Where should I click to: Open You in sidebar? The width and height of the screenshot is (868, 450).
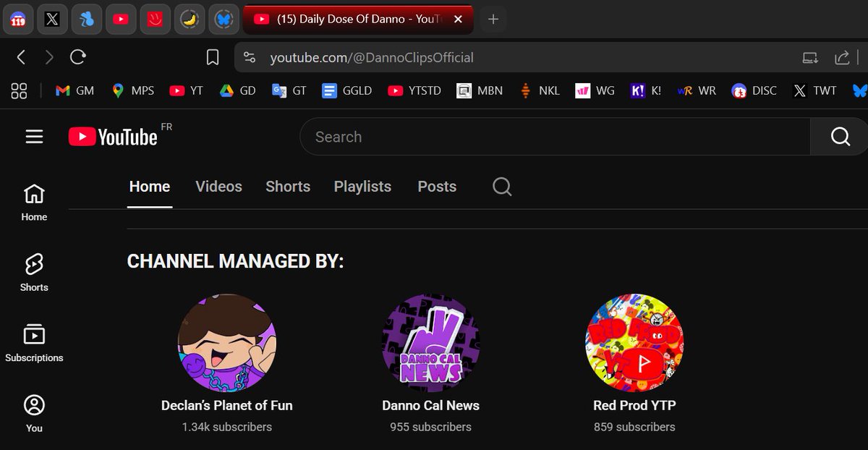34,414
